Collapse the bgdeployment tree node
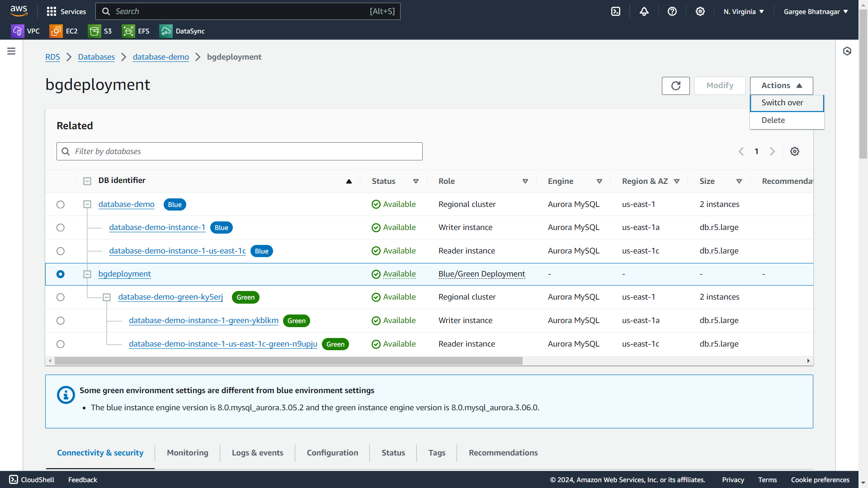The height and width of the screenshot is (488, 868). (x=87, y=274)
